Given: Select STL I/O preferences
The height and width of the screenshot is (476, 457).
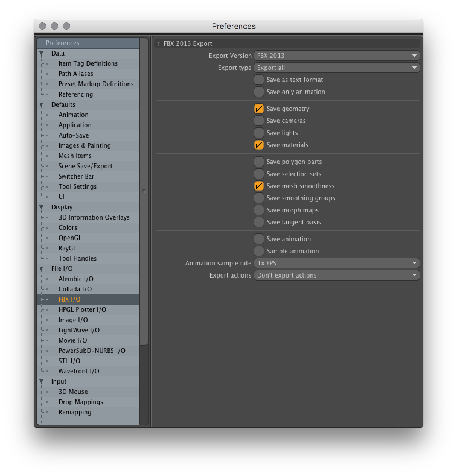Looking at the screenshot, I should (x=88, y=361).
